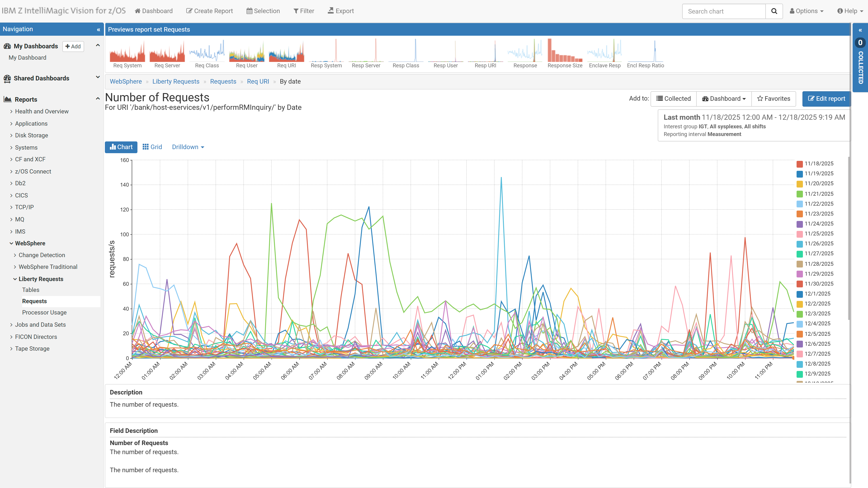The image size is (868, 488).
Task: Collapse the My Dashboards section
Action: (x=98, y=45)
